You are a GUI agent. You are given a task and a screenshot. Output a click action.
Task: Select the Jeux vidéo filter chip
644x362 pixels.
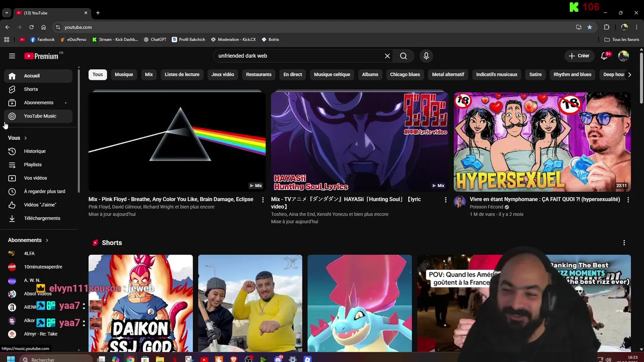(x=223, y=74)
